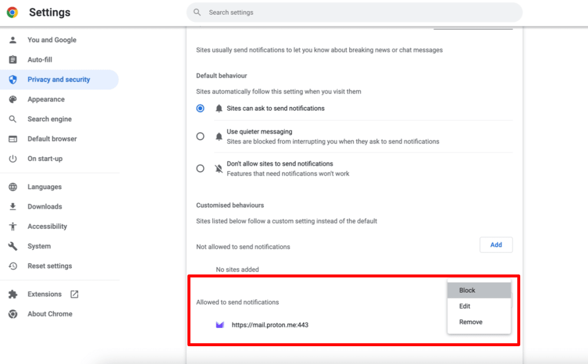Click the bell icon beside sites can ask option
Viewport: 588px width, 364px height.
click(x=219, y=108)
